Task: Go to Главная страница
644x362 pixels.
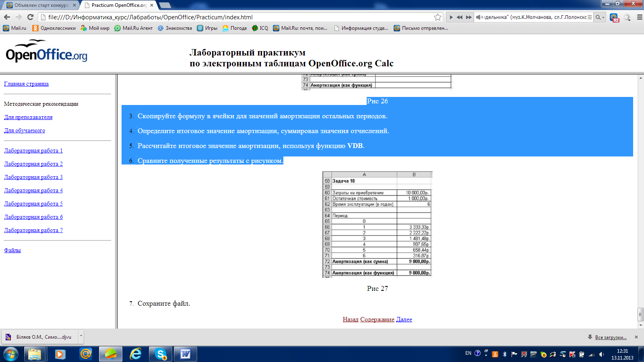Action: coord(26,84)
